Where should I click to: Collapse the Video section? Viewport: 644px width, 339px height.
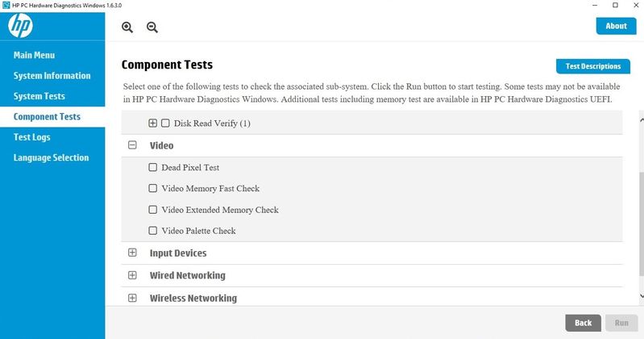132,144
